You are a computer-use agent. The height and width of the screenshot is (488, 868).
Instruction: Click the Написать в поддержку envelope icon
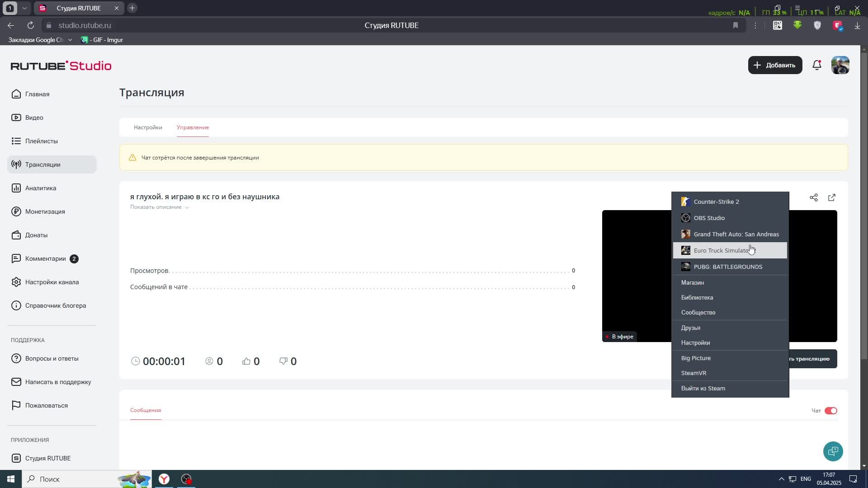pyautogui.click(x=16, y=382)
